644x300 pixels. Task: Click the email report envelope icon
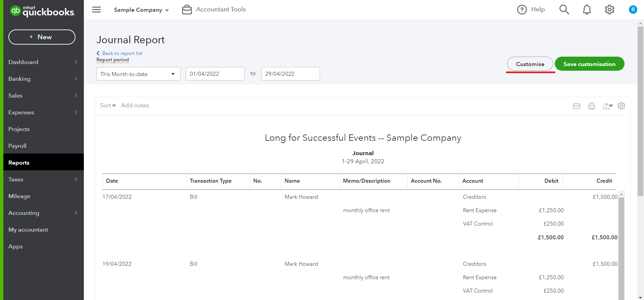[577, 106]
